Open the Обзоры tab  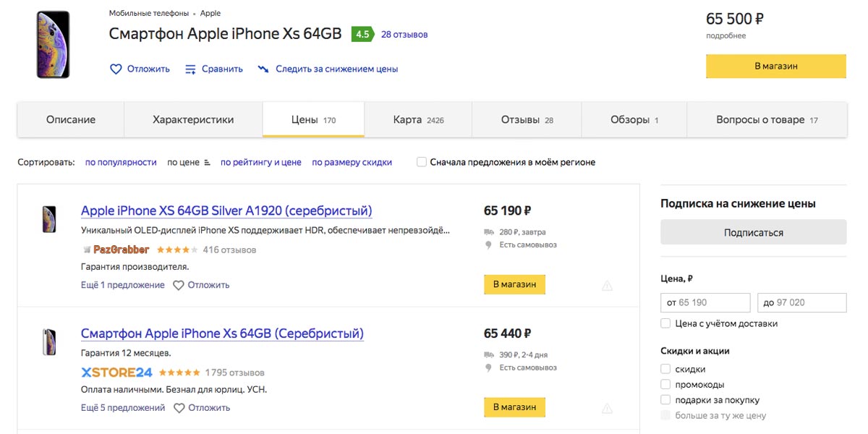[634, 119]
